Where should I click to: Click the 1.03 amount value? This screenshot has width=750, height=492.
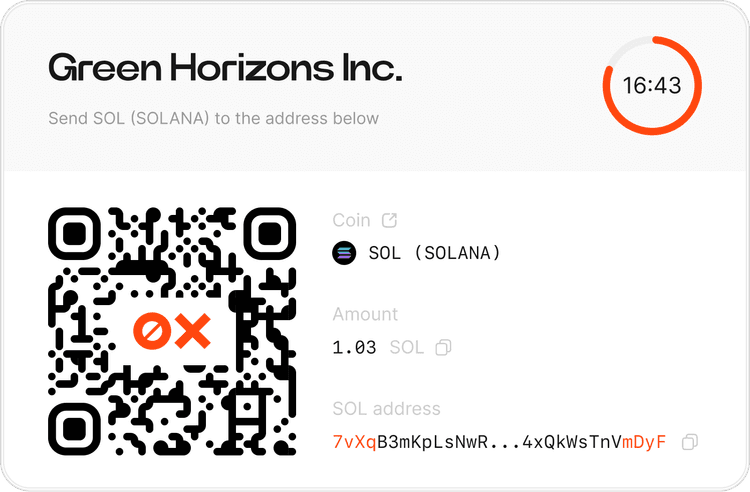[354, 348]
